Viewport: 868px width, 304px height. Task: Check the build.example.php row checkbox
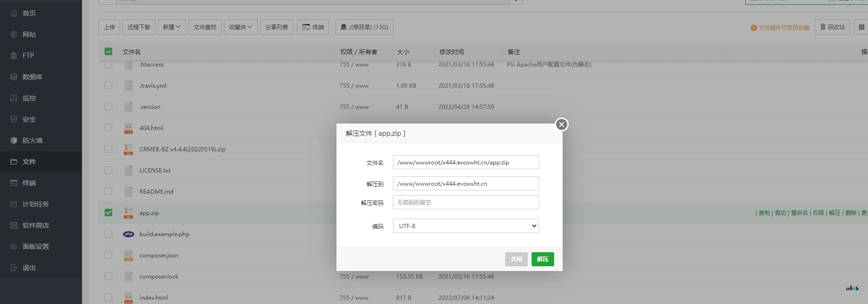coord(108,234)
